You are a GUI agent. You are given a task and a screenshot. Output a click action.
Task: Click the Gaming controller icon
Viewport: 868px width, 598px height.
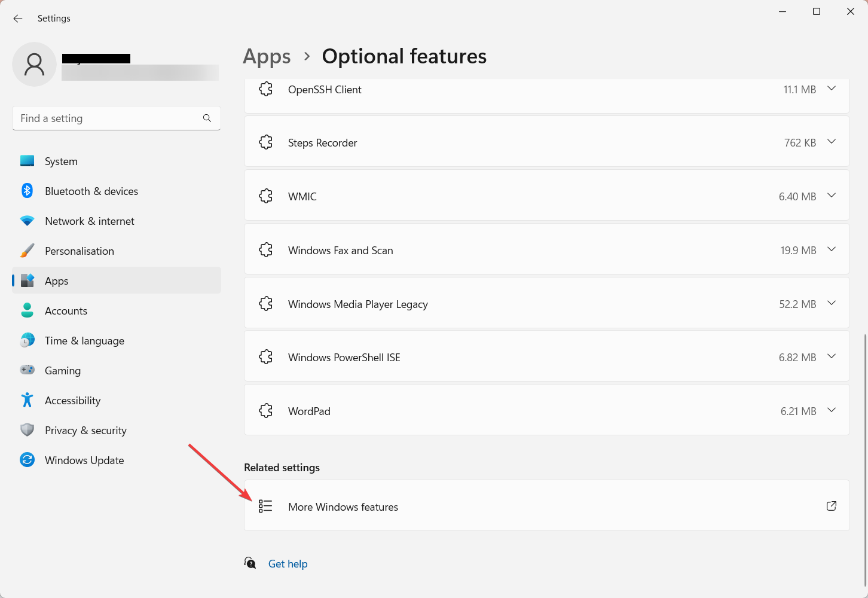click(27, 370)
